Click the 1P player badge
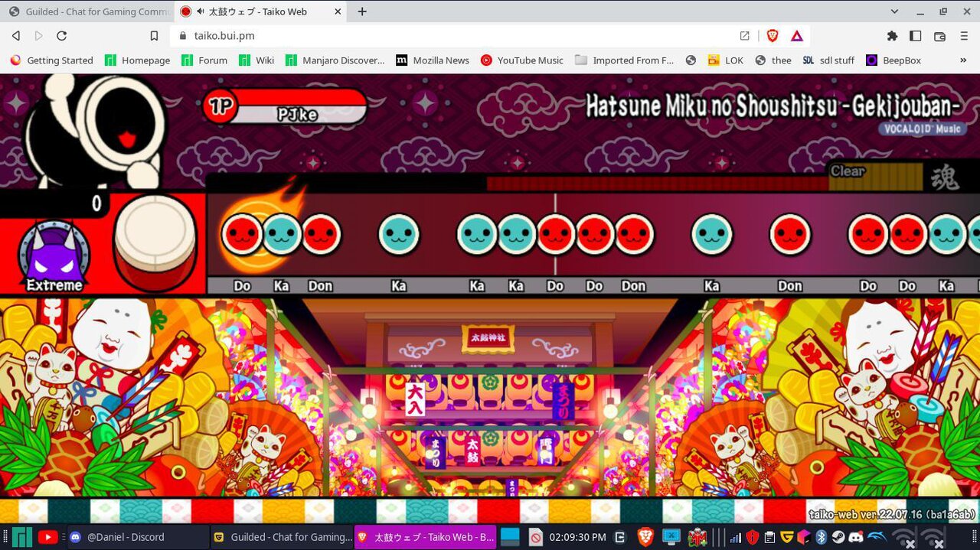 pos(221,106)
